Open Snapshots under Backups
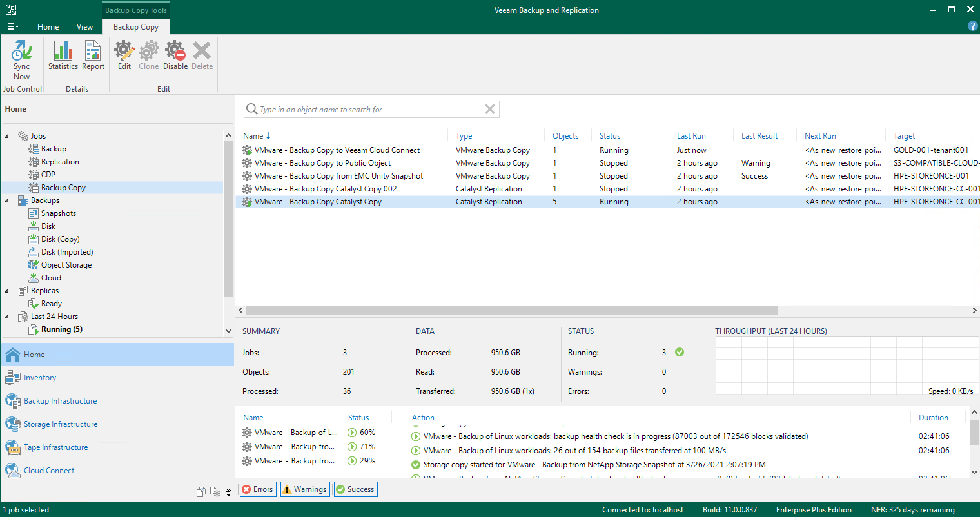 pos(58,213)
